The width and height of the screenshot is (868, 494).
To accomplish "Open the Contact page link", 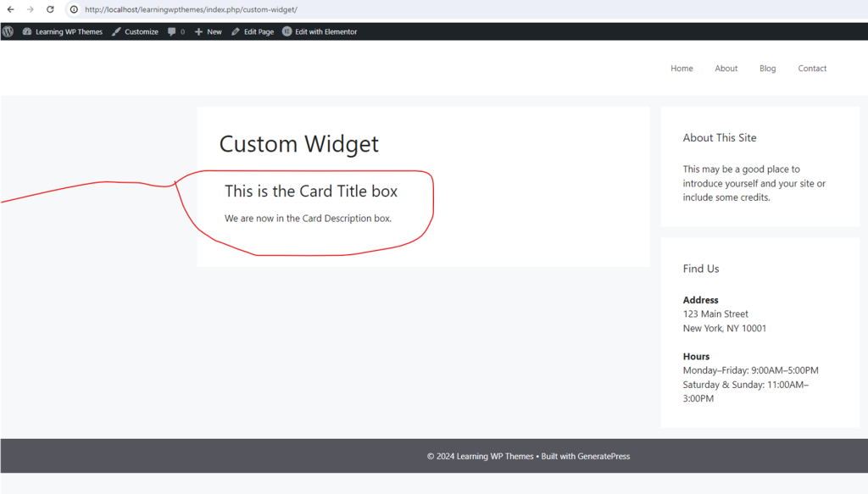I will click(812, 68).
